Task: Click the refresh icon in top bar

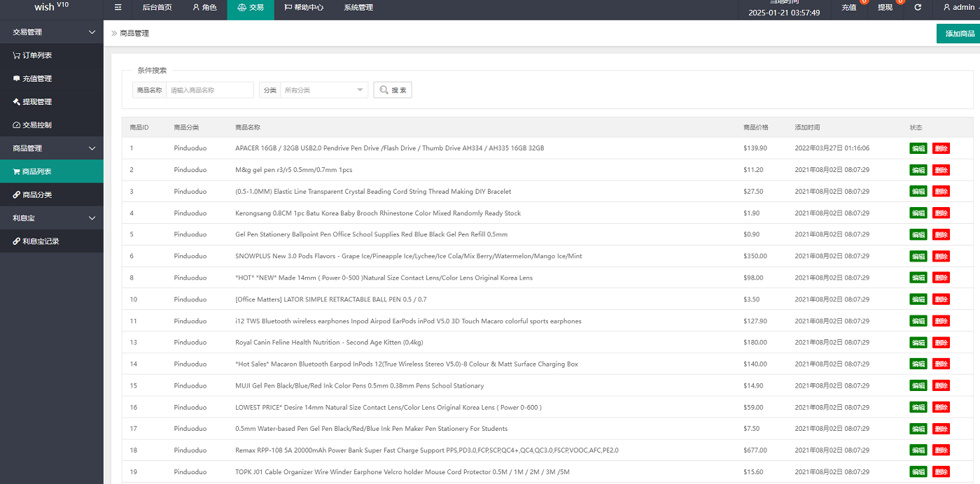Action: pos(918,8)
